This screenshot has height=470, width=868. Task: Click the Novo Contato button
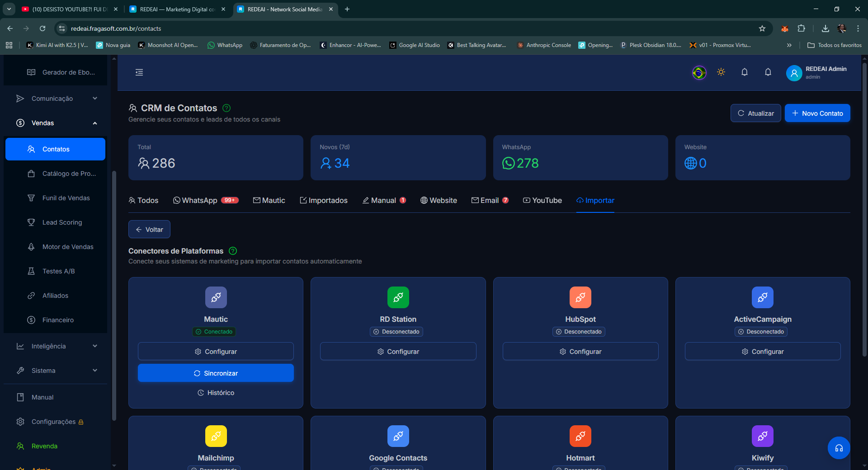(817, 113)
